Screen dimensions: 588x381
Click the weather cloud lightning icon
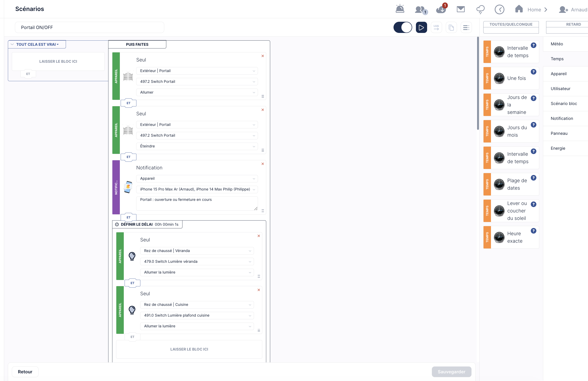[480, 9]
